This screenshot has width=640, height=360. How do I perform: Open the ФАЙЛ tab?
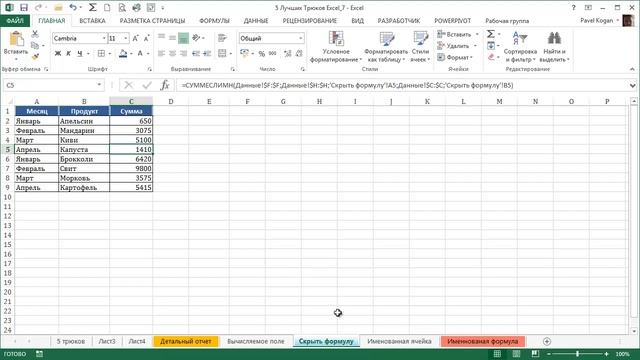(15, 20)
